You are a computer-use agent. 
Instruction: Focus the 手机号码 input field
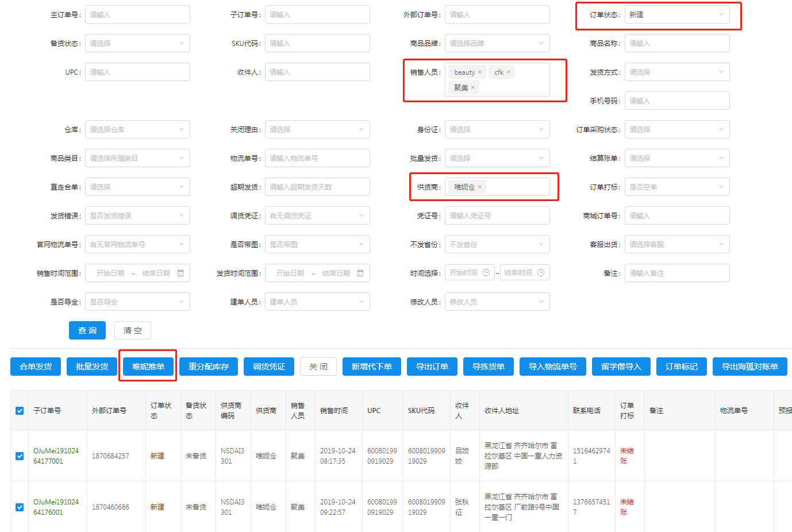pyautogui.click(x=677, y=101)
